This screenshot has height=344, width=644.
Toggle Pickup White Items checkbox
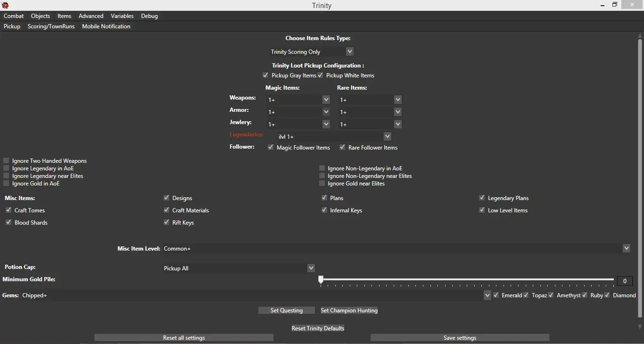coord(320,76)
